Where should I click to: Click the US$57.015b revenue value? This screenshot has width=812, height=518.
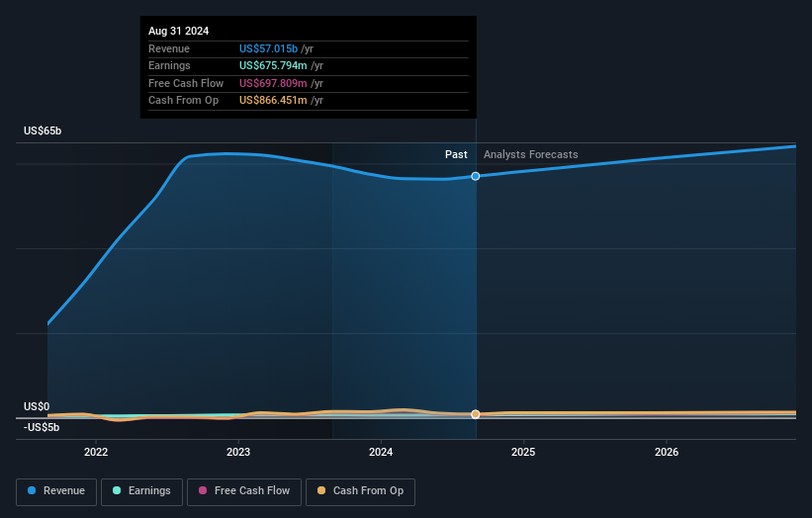pos(268,48)
